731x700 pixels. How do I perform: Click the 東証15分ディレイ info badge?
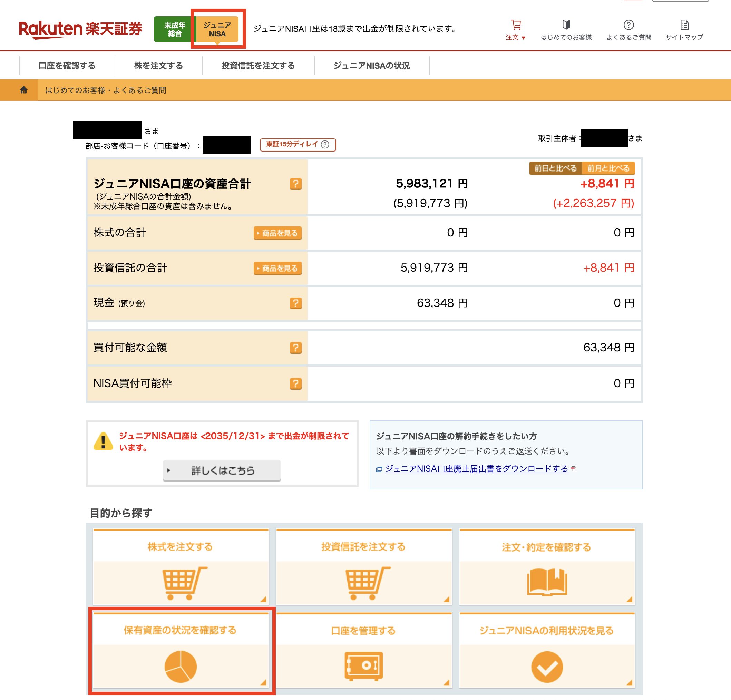click(x=298, y=144)
